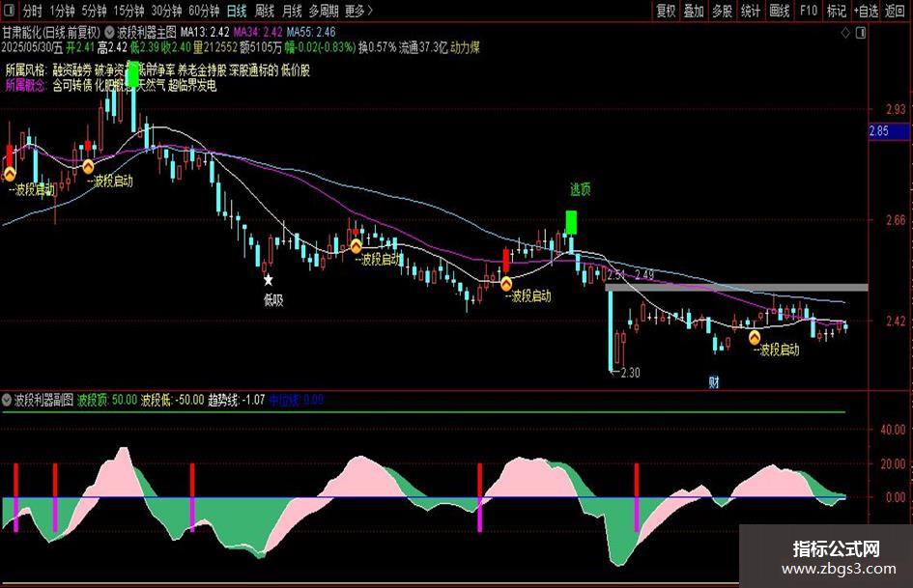Viewport: 913px width, 588px height.
Task: Activate the 画线 drawing tool
Action: point(779,11)
